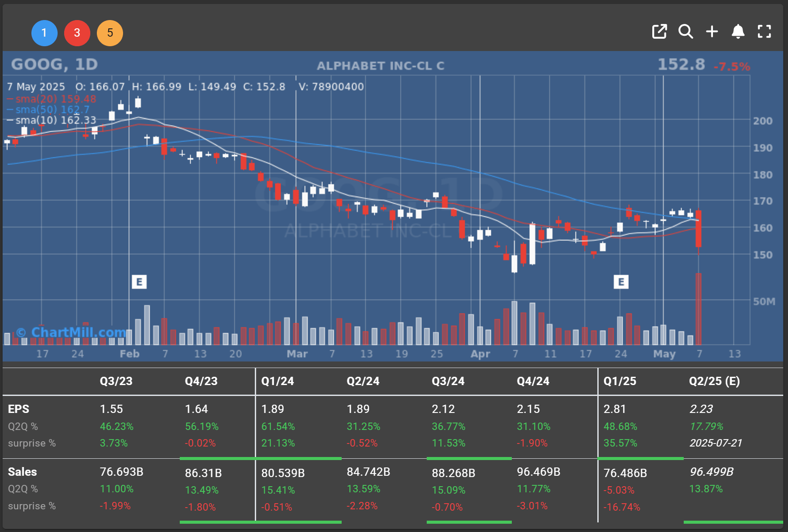
Task: Click the Q4/23 column header
Action: point(201,381)
